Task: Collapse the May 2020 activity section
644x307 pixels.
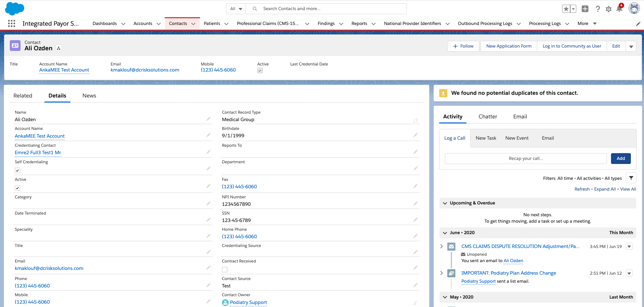Action: pyautogui.click(x=445, y=297)
